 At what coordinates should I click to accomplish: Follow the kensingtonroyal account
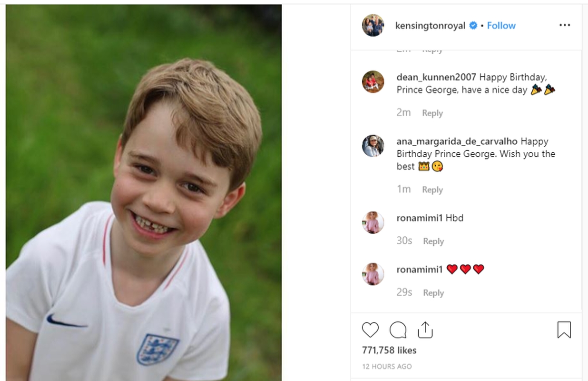(x=501, y=26)
